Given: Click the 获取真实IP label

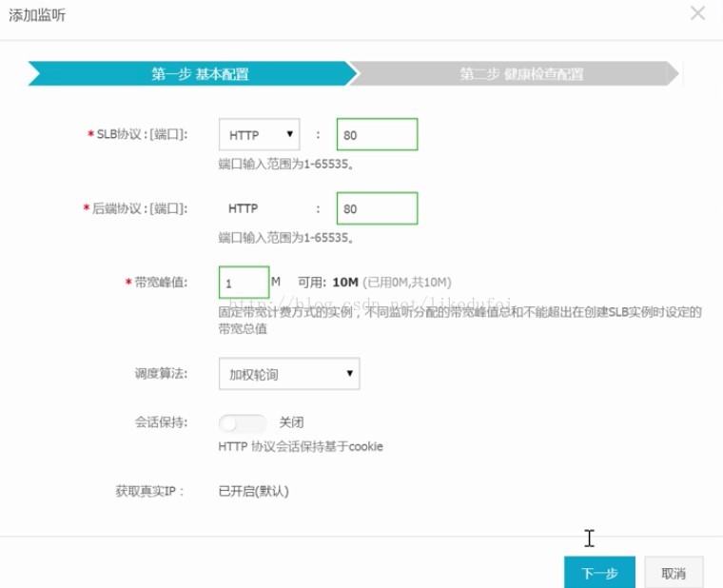Looking at the screenshot, I should pos(149,491).
